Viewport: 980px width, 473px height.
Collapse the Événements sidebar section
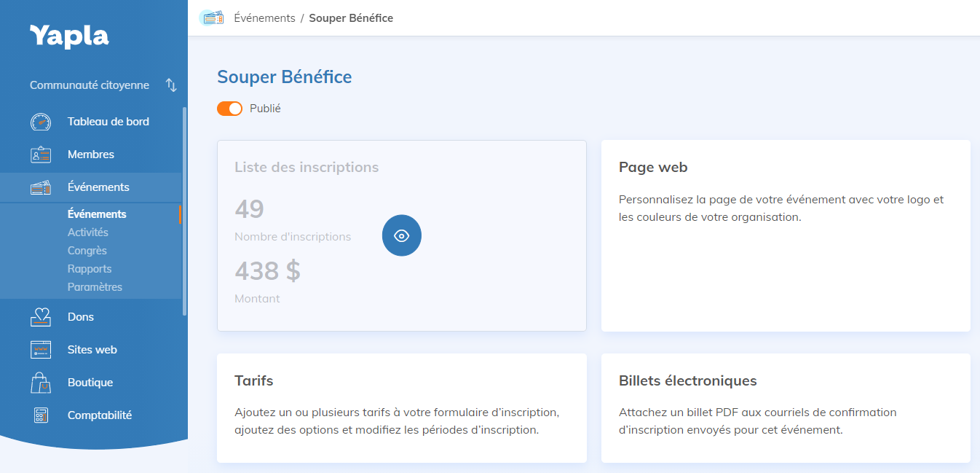click(98, 187)
